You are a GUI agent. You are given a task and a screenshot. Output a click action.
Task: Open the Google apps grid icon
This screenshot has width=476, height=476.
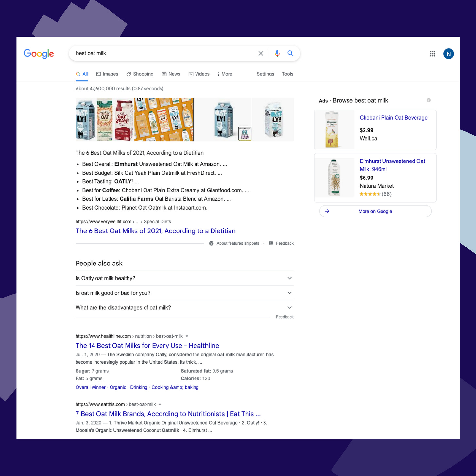(x=433, y=54)
